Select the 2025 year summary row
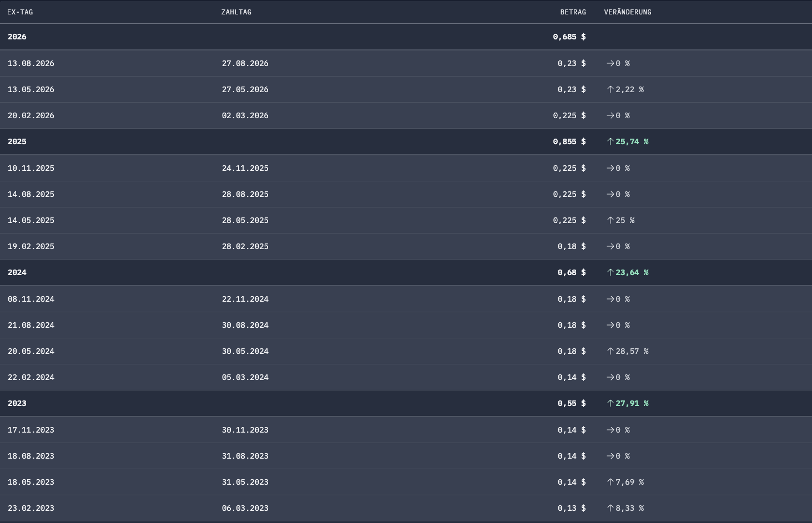Viewport: 812px width, 523px height. [x=406, y=141]
